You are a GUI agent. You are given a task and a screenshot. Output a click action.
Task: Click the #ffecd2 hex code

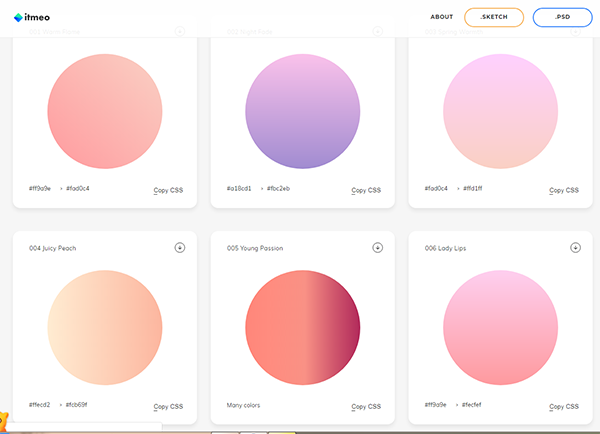(x=41, y=405)
